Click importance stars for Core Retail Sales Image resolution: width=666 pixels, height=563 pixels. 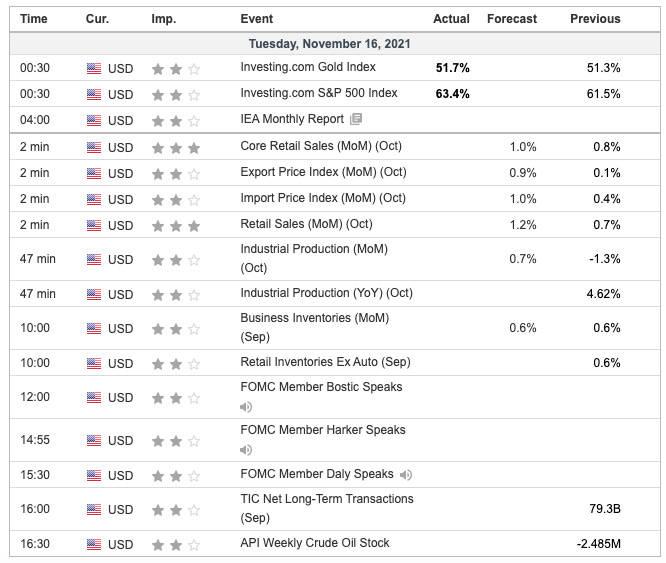(x=176, y=148)
